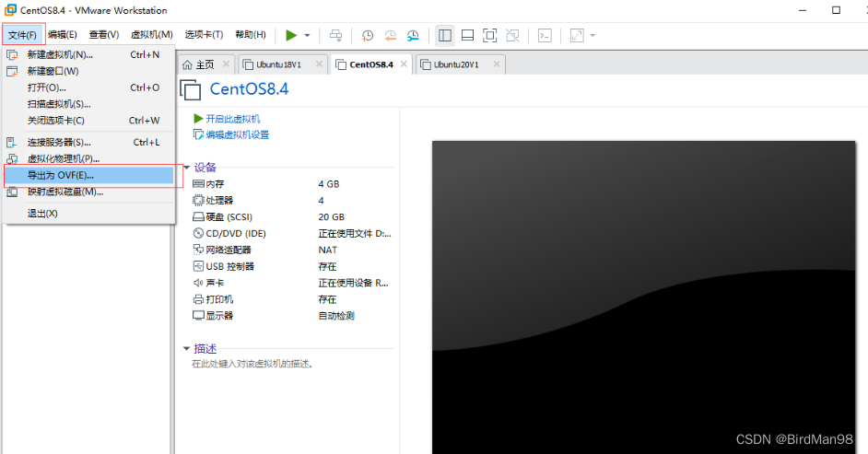
Task: Open the snapshot manager toolbar icon
Action: click(413, 35)
